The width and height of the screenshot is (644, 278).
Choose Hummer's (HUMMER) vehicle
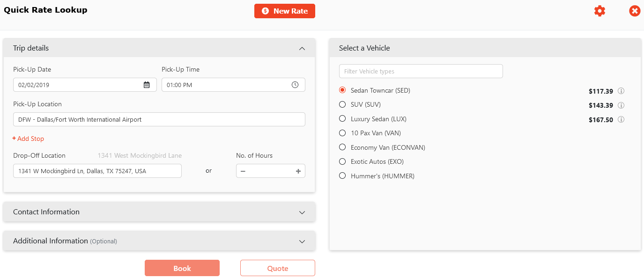342,176
